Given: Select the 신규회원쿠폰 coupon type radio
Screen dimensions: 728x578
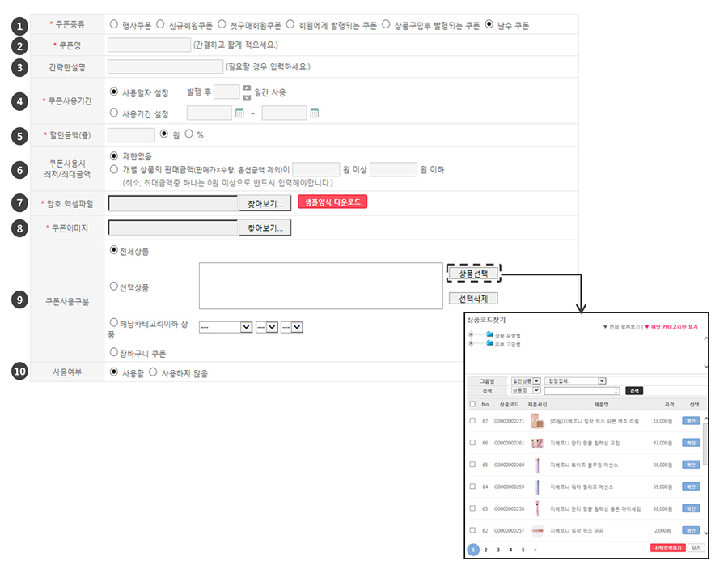Looking at the screenshot, I should click(160, 25).
